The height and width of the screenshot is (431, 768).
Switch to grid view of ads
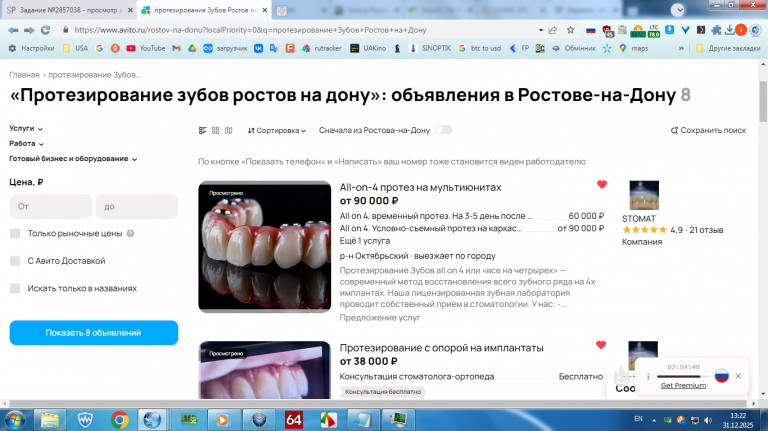click(216, 130)
